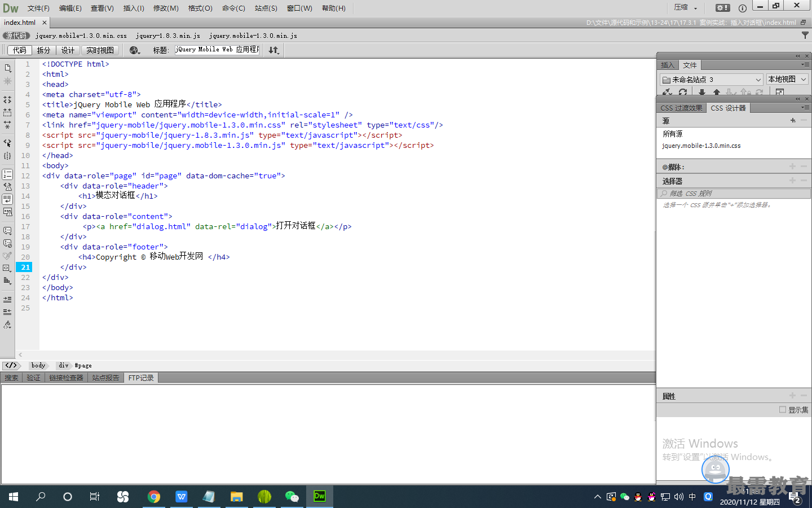
Task: Click the Remove Comment icon
Action: (x=7, y=243)
